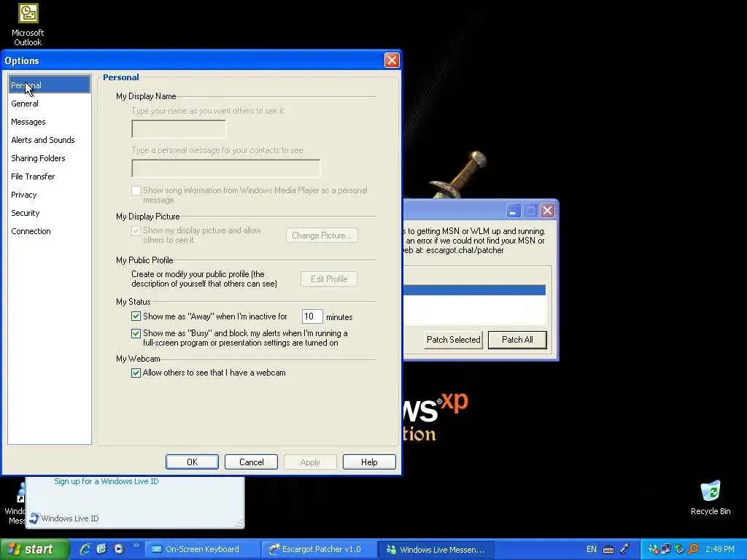Click OK in the Options dialog

click(x=192, y=462)
